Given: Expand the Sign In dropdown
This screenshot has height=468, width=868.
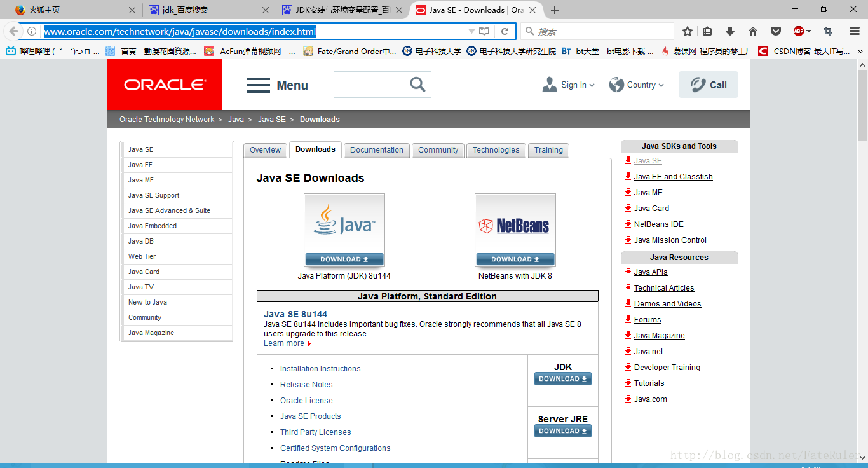Looking at the screenshot, I should [569, 85].
